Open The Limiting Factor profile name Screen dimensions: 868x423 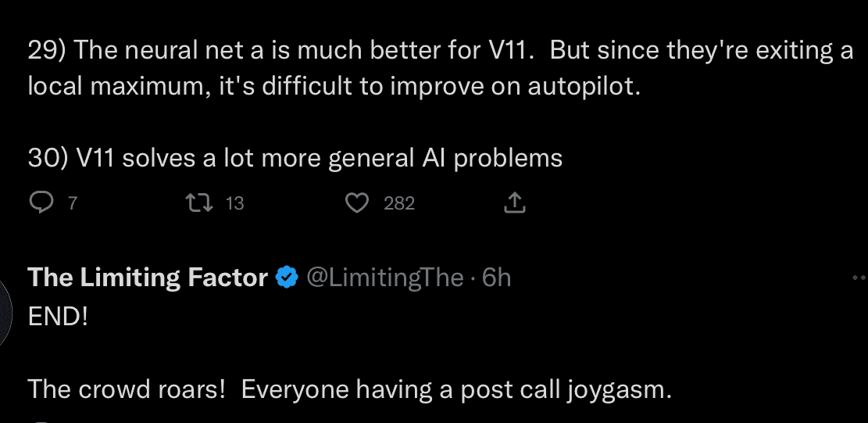[x=148, y=277]
